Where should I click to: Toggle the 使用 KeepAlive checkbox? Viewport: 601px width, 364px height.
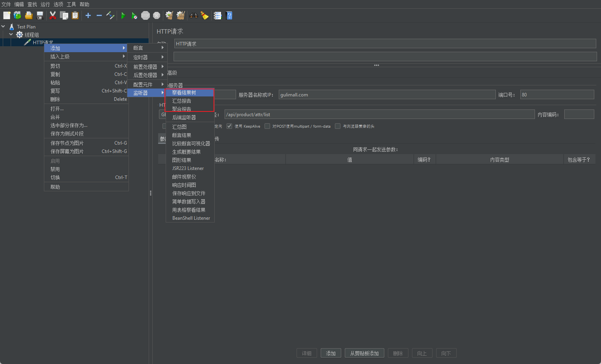click(x=229, y=126)
